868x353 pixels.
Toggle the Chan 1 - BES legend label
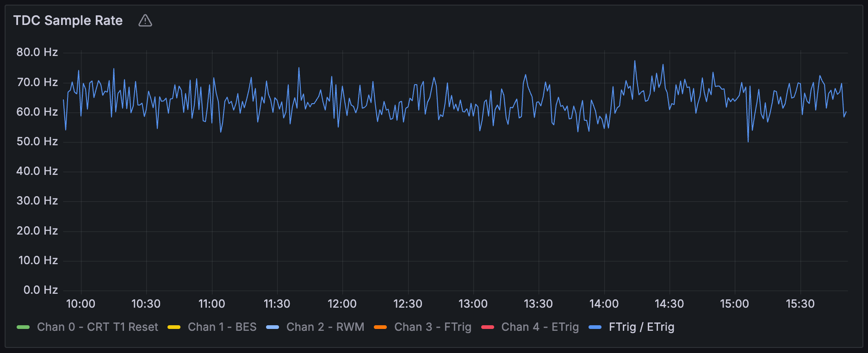pyautogui.click(x=222, y=327)
